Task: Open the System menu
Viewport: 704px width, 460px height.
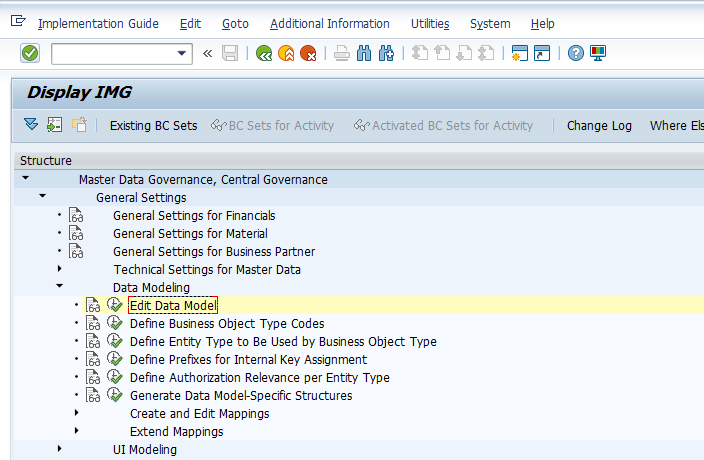Action: [490, 24]
